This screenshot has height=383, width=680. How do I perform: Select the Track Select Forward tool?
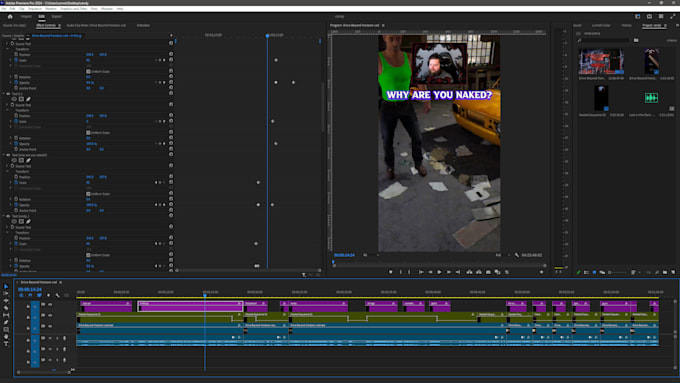pyautogui.click(x=6, y=294)
